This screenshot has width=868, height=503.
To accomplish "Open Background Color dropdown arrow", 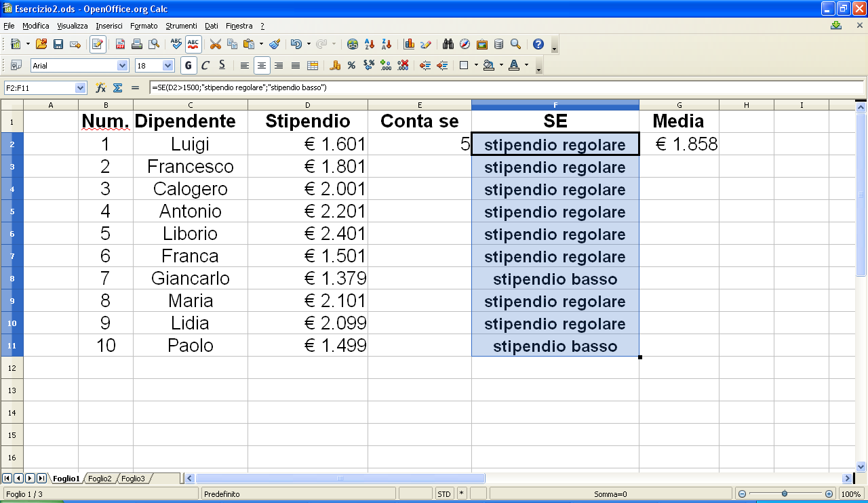I will pos(501,65).
